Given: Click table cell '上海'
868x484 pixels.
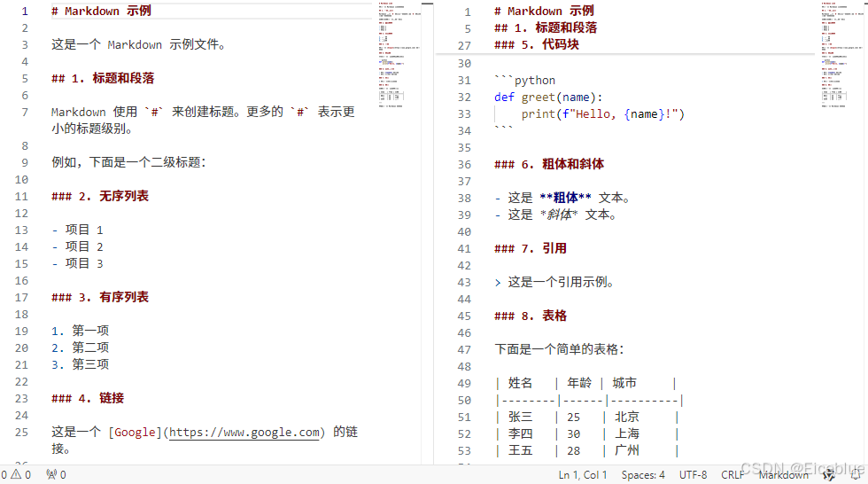Looking at the screenshot, I should (x=627, y=433).
